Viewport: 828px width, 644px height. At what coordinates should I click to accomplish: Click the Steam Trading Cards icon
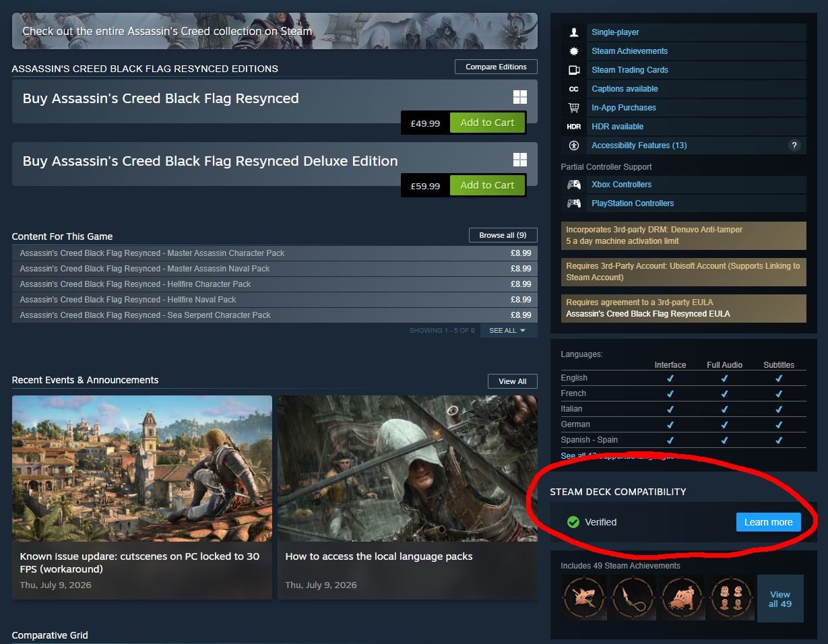tap(574, 70)
